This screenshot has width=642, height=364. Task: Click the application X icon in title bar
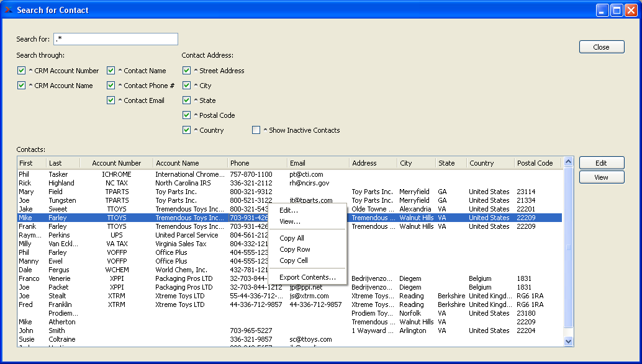coord(9,10)
